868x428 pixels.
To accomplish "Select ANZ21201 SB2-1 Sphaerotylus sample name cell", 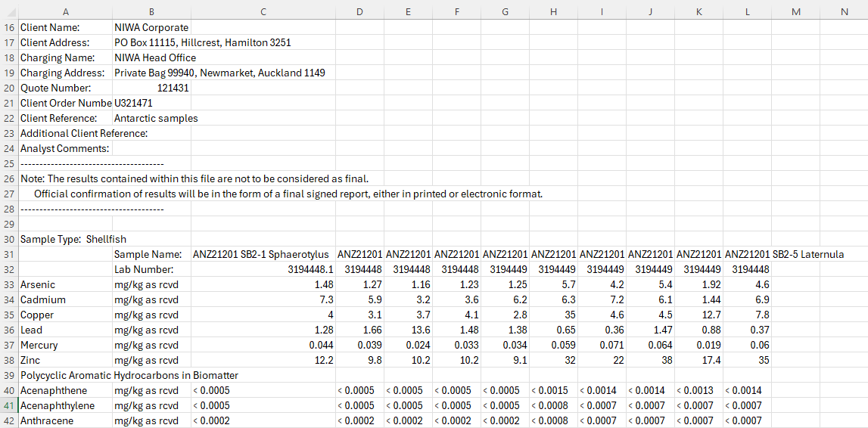I will coord(263,254).
